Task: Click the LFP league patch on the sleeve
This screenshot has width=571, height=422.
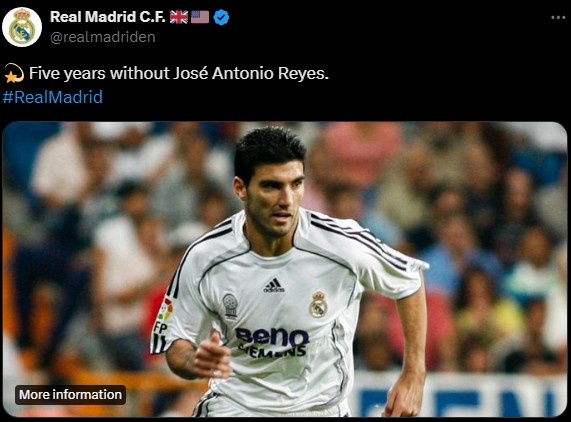Action: point(162,316)
